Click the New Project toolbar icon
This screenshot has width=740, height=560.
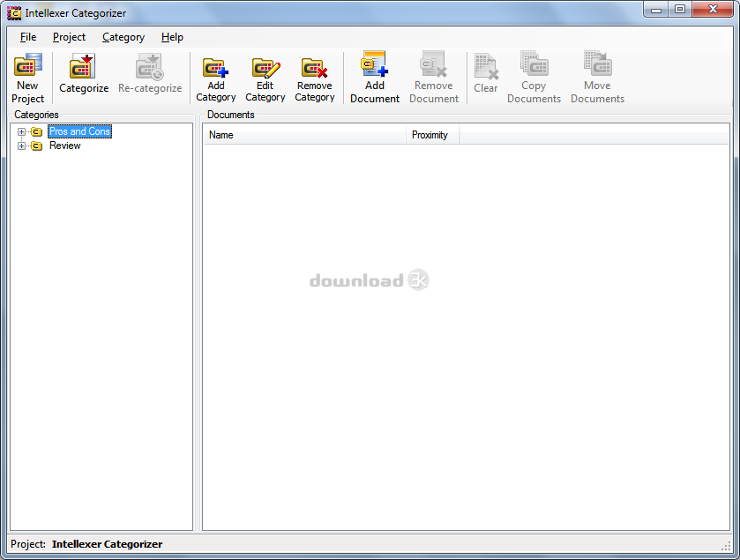(28, 65)
